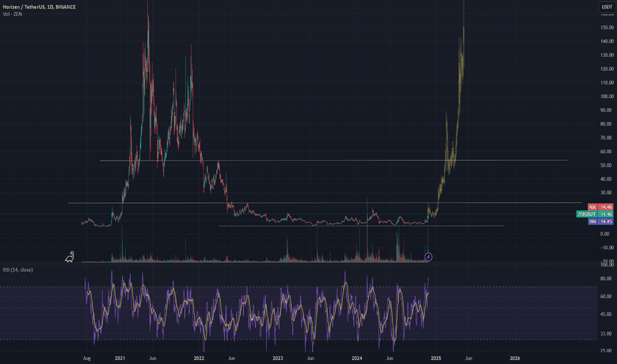The height and width of the screenshot is (364, 617).
Task: Click the 50.00 price scale label
Action: (x=606, y=165)
